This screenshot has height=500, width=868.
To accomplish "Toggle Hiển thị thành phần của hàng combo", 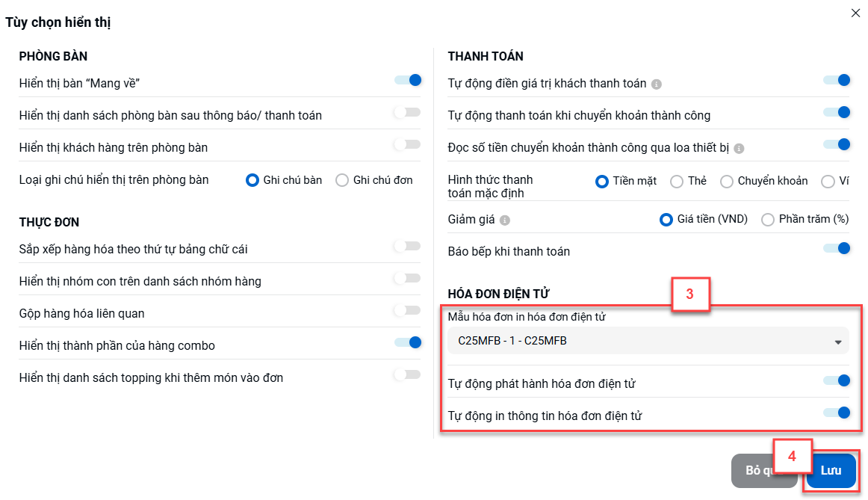I will coord(408,342).
